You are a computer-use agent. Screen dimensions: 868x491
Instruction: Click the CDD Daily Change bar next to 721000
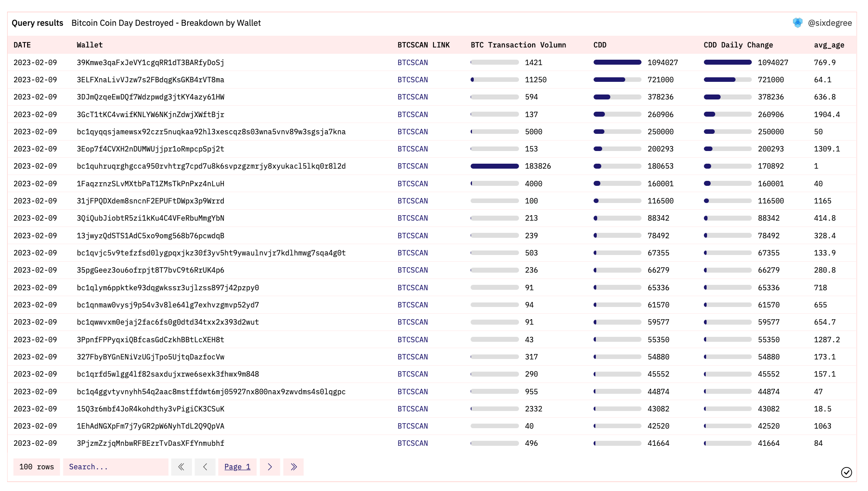tap(727, 80)
